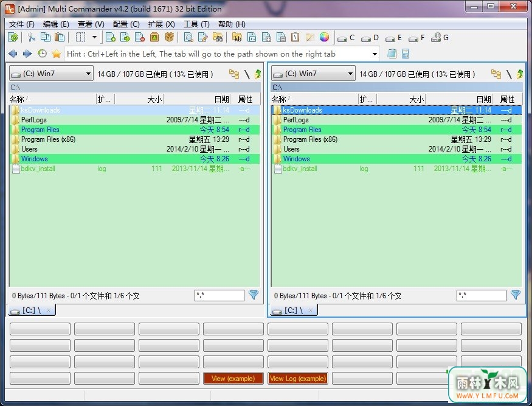Open 配置 (C) menu
This screenshot has width=532, height=406.
(x=126, y=24)
